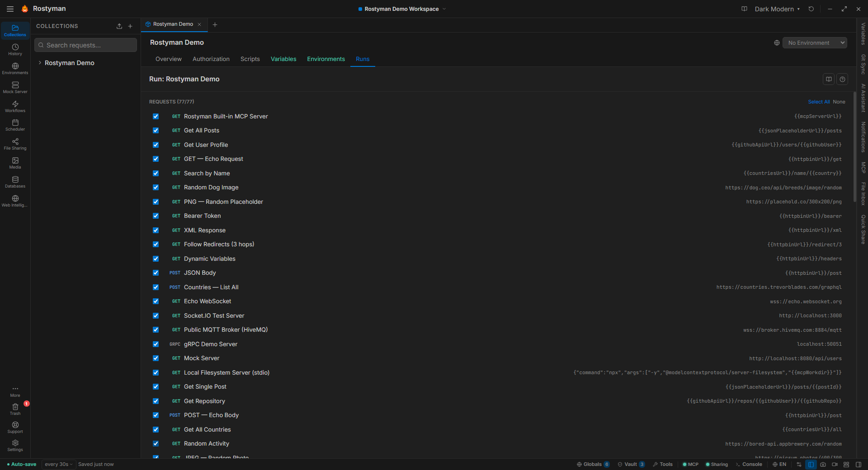Uncheck the gRPC Demo Server request
The height and width of the screenshot is (470, 868).
tap(156, 344)
